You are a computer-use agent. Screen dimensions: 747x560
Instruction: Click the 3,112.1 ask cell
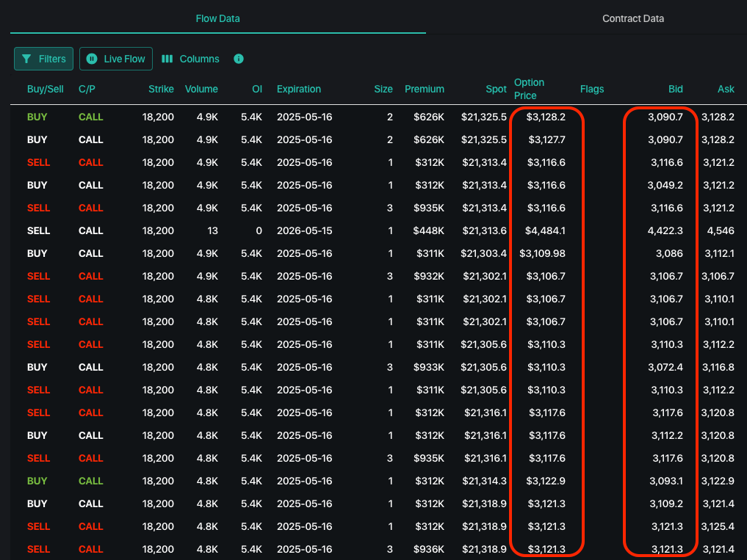pyautogui.click(x=719, y=254)
